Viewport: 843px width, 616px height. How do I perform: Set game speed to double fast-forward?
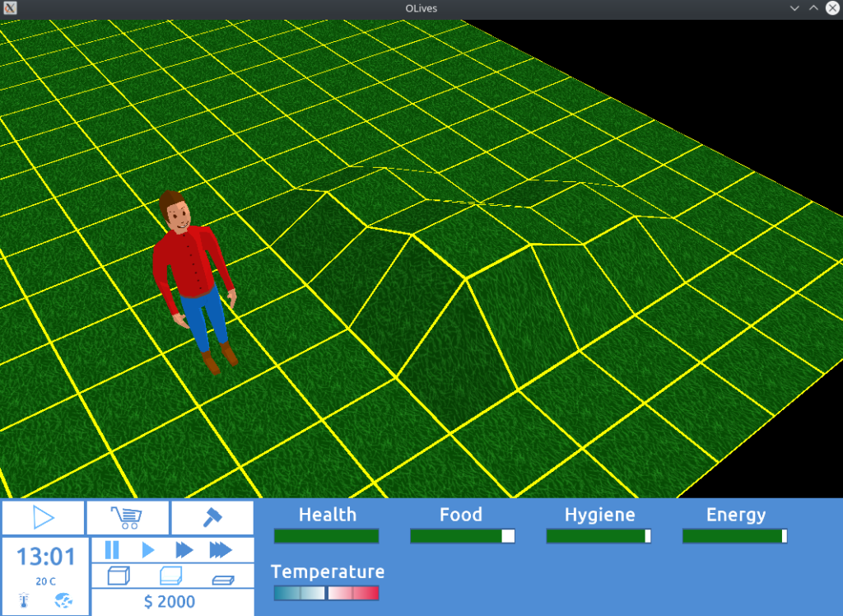tap(184, 550)
